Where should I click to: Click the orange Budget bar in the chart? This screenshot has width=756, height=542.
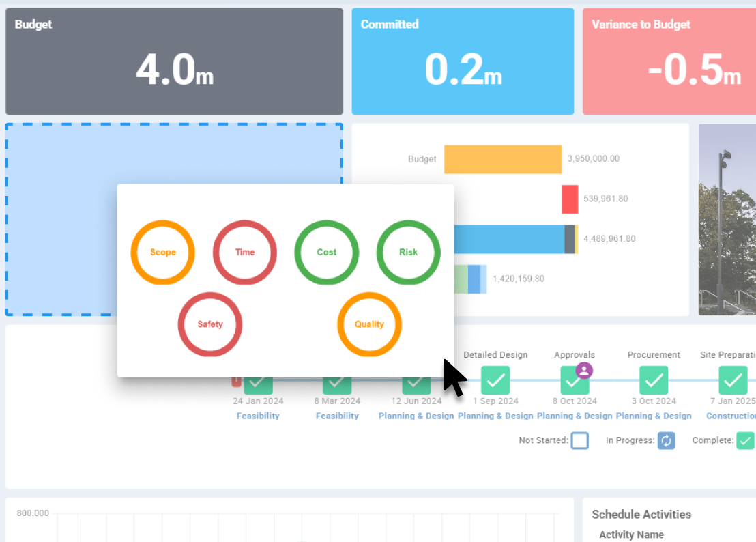click(503, 159)
